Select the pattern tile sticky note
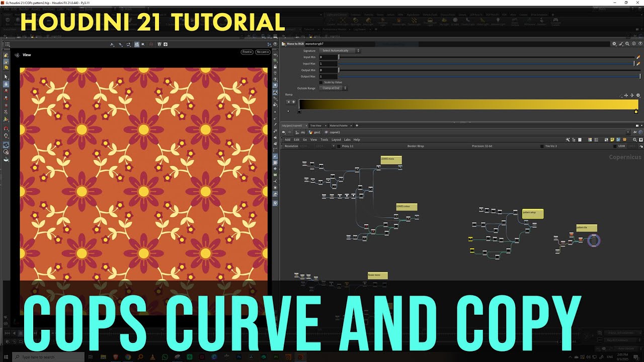The height and width of the screenshot is (362, 644). [x=587, y=228]
